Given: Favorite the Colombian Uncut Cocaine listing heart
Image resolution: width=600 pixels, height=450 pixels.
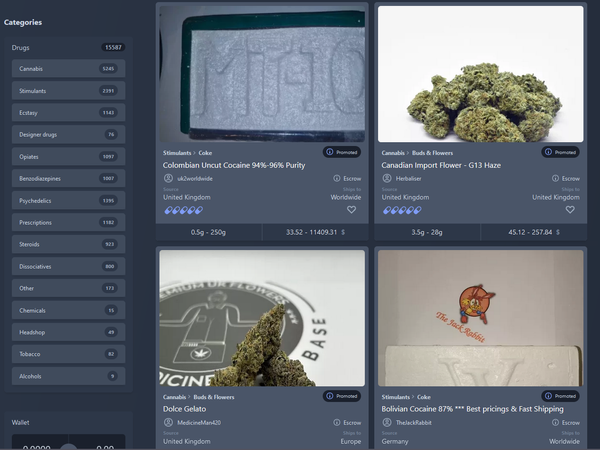Looking at the screenshot, I should point(351,210).
